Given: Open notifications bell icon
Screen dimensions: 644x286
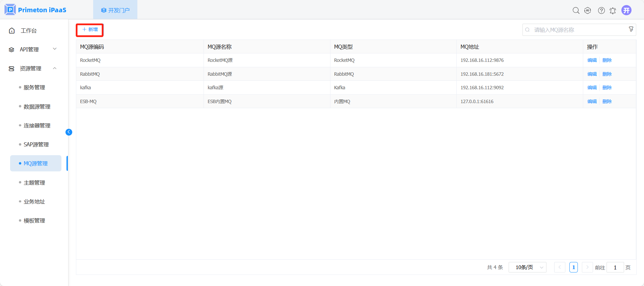Looking at the screenshot, I should point(613,11).
